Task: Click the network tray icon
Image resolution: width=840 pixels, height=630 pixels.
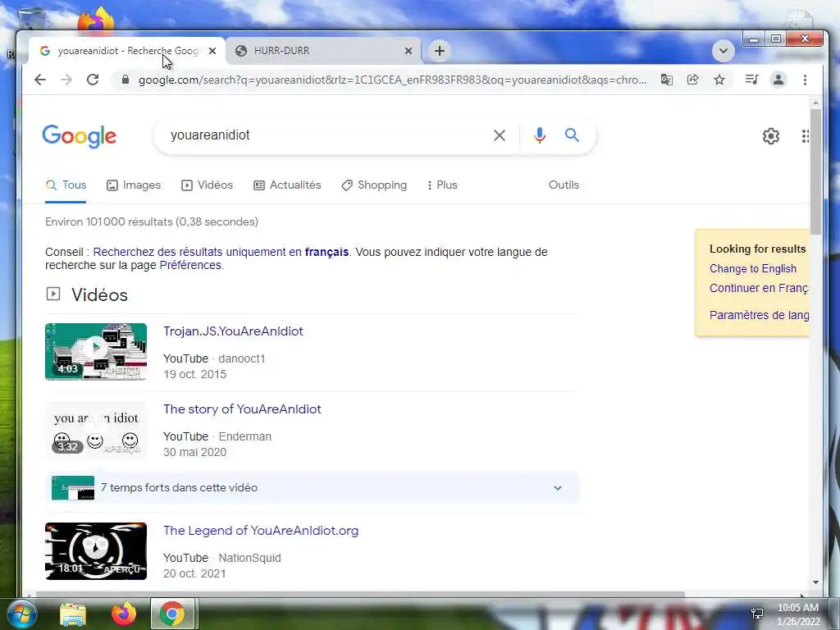Action: pos(757,614)
